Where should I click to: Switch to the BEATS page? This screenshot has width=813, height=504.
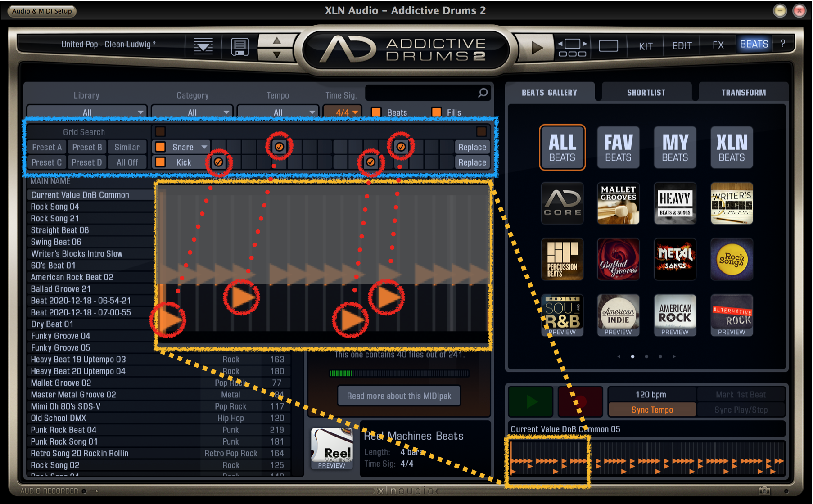point(754,44)
